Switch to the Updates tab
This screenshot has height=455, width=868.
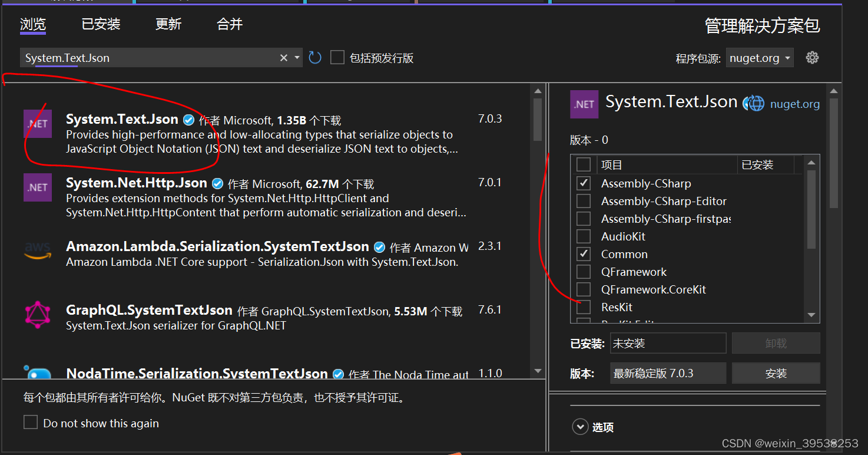click(x=168, y=24)
